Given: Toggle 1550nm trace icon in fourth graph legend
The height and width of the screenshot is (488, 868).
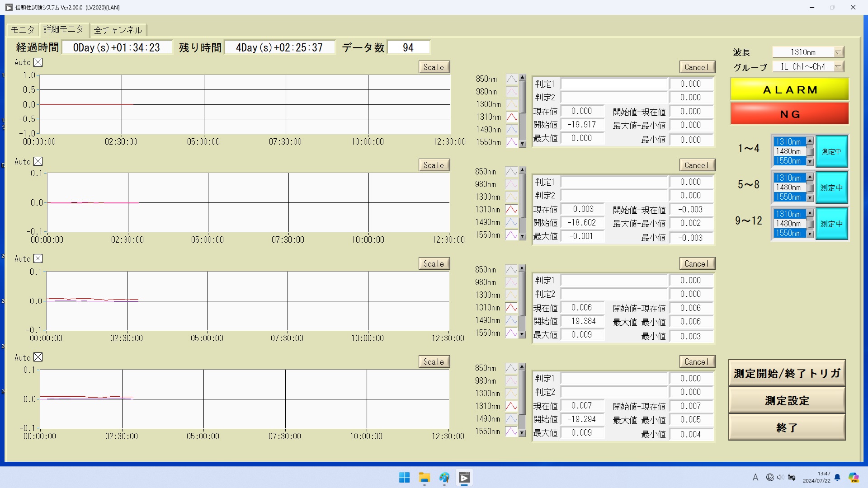Looking at the screenshot, I should [x=511, y=432].
